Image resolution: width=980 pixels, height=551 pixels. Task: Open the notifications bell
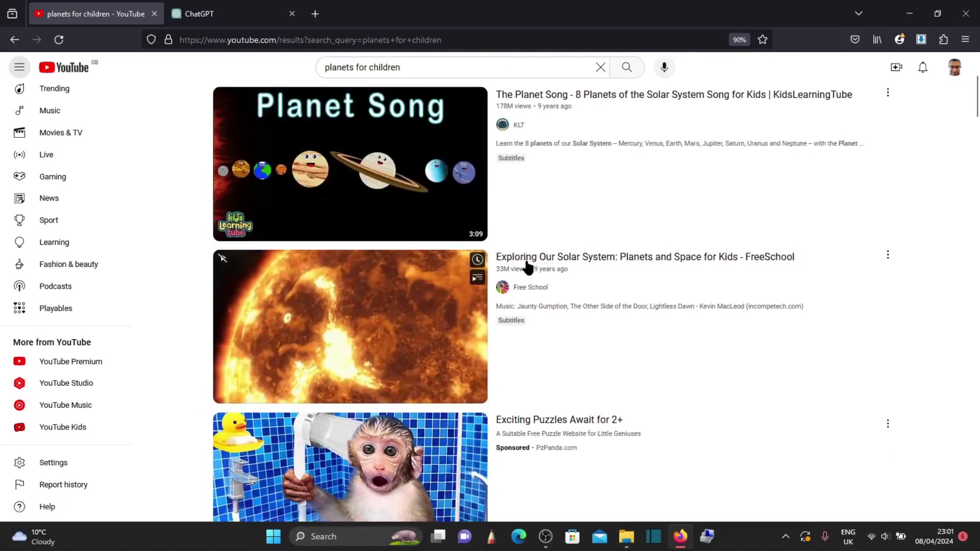pos(923,67)
